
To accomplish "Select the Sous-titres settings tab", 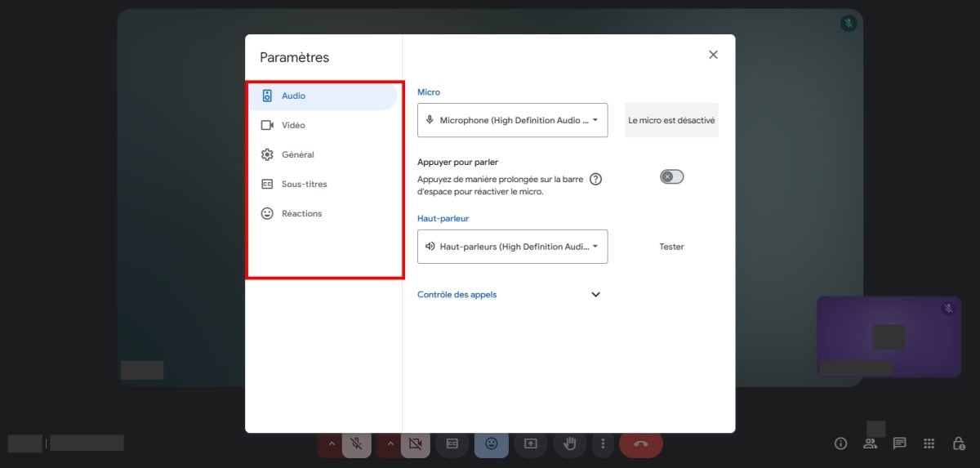I will [x=304, y=185].
